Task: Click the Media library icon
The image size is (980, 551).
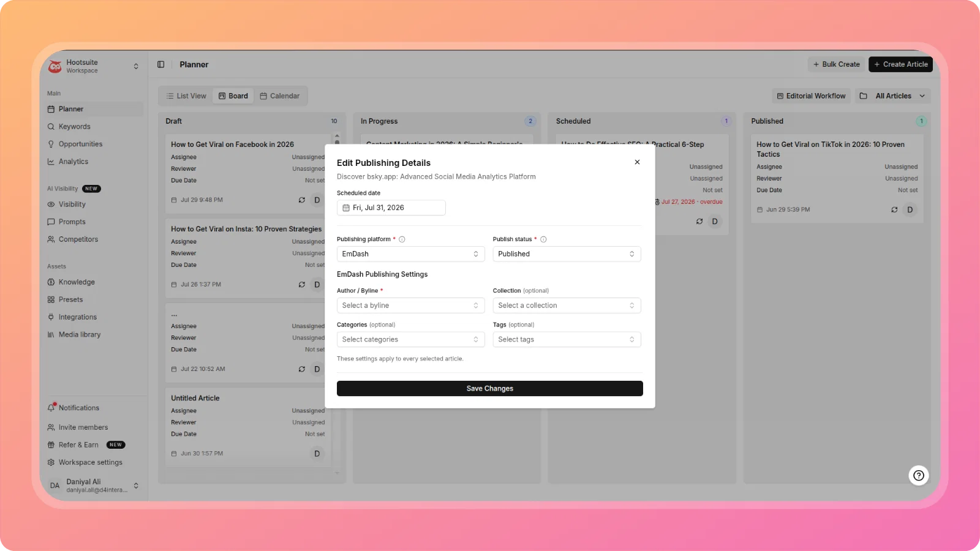Action: pos(51,335)
